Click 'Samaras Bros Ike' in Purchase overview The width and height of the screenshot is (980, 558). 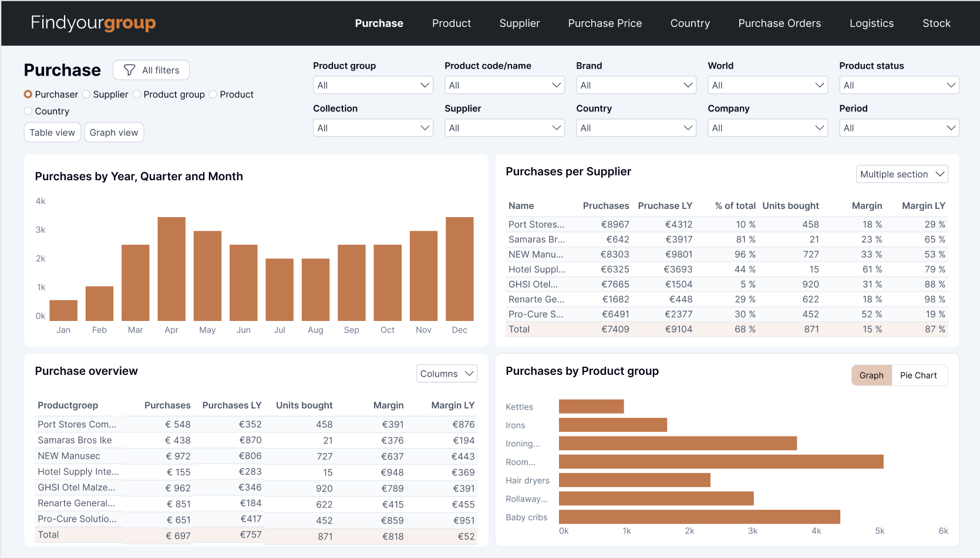[75, 440]
